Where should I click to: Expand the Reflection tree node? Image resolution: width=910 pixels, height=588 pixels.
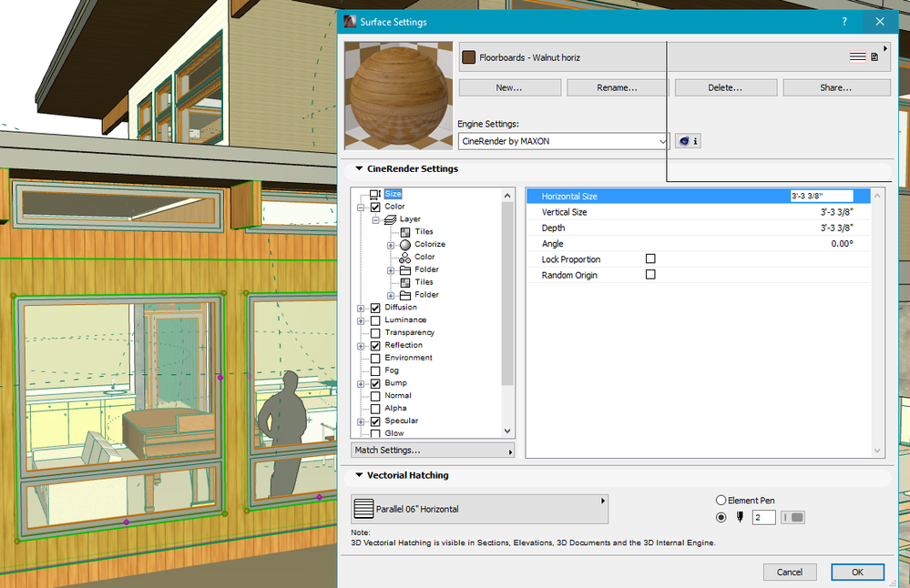361,346
